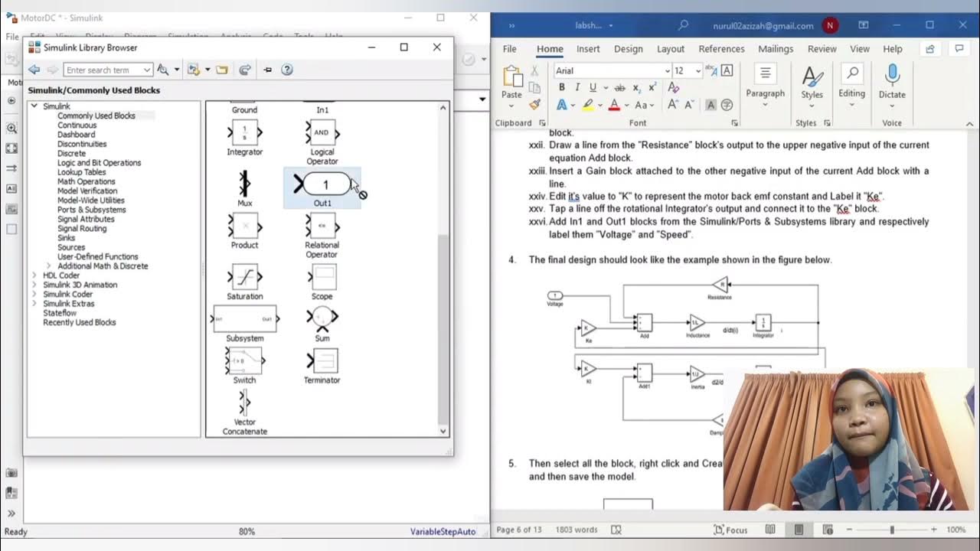Click the Library Browser search icon
Image resolution: width=980 pixels, height=551 pixels.
163,70
